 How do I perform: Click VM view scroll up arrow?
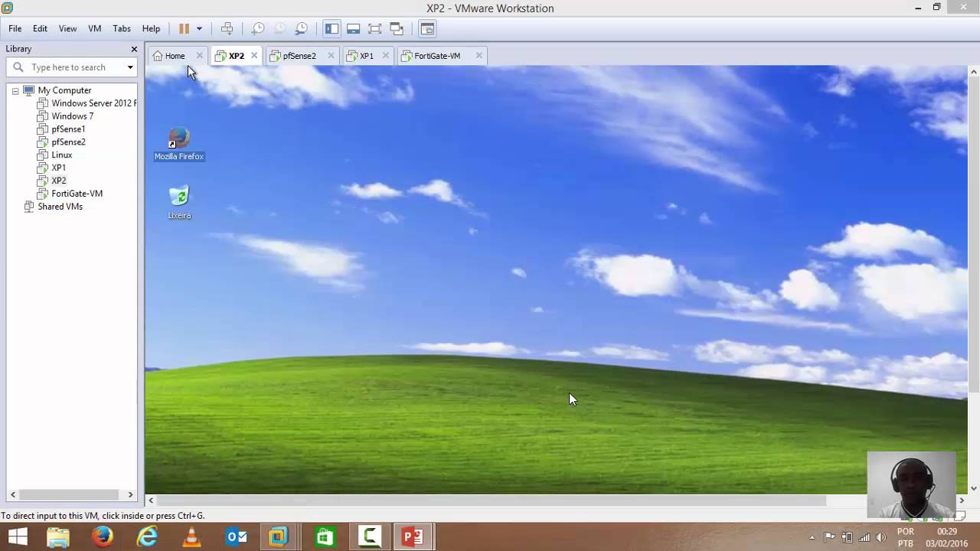974,72
